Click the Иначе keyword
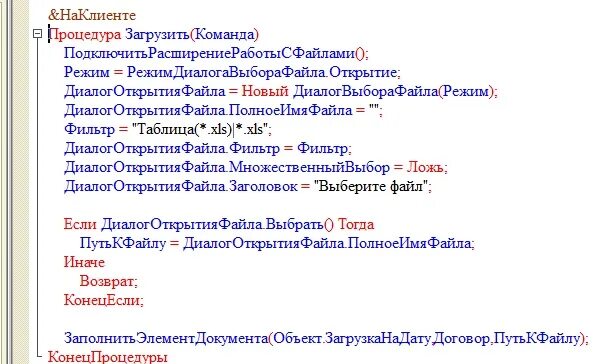The height and width of the screenshot is (364, 605). [84, 262]
